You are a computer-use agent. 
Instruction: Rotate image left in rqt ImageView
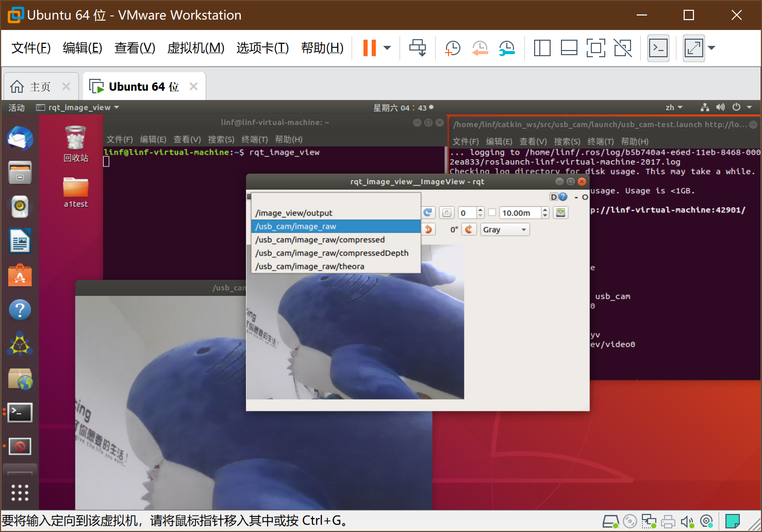(428, 229)
